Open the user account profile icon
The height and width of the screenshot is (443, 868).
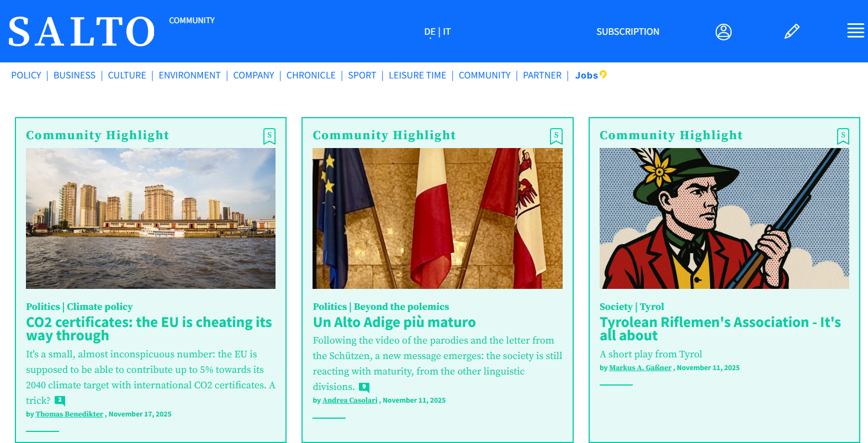(723, 32)
